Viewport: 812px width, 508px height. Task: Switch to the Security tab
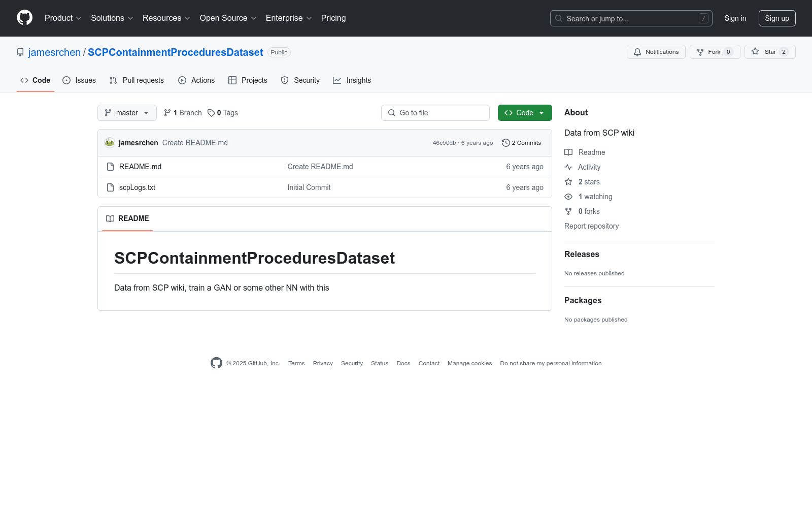coord(300,80)
